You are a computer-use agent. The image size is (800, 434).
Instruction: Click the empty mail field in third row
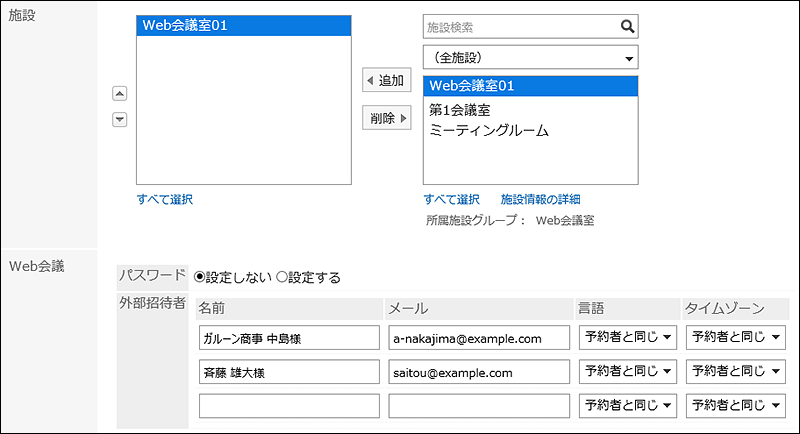(x=479, y=406)
